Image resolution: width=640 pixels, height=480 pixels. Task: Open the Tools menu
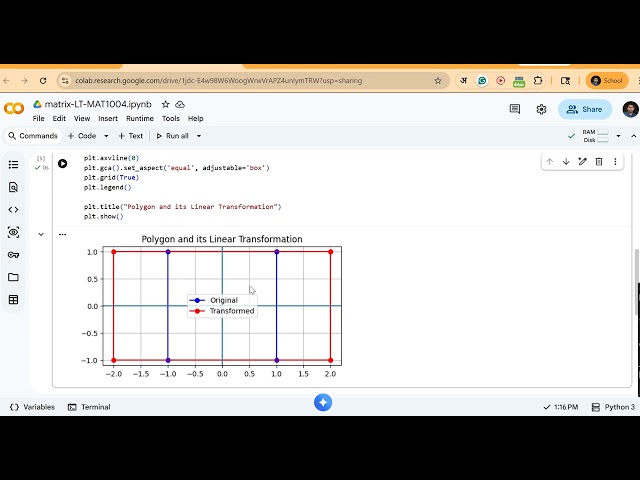[x=171, y=118]
